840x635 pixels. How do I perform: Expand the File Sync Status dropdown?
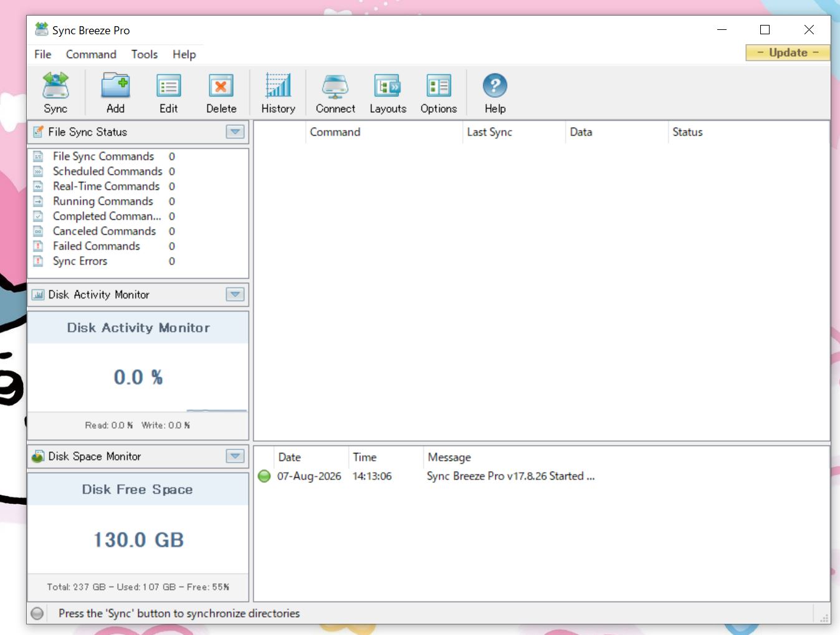(235, 132)
